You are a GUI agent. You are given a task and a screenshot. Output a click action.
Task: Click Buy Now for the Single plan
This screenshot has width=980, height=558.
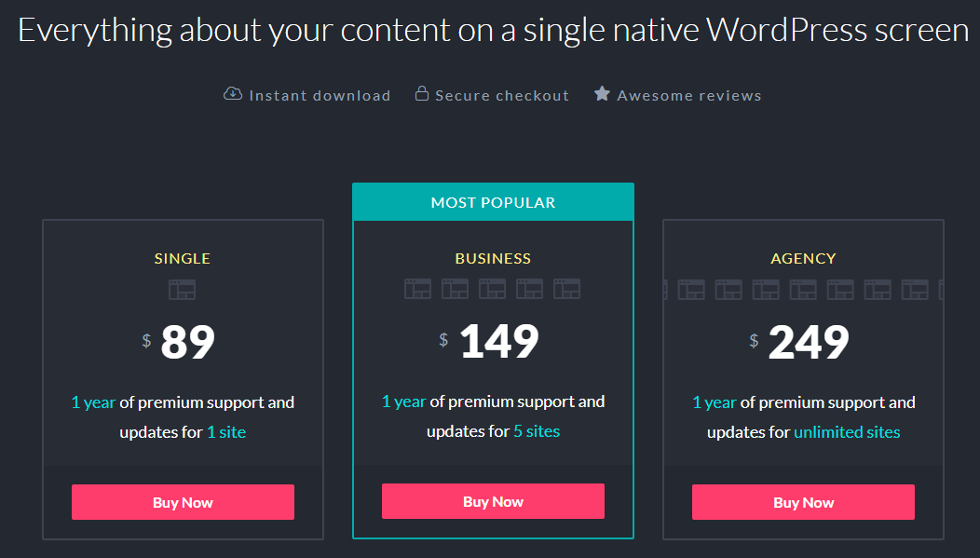click(183, 502)
